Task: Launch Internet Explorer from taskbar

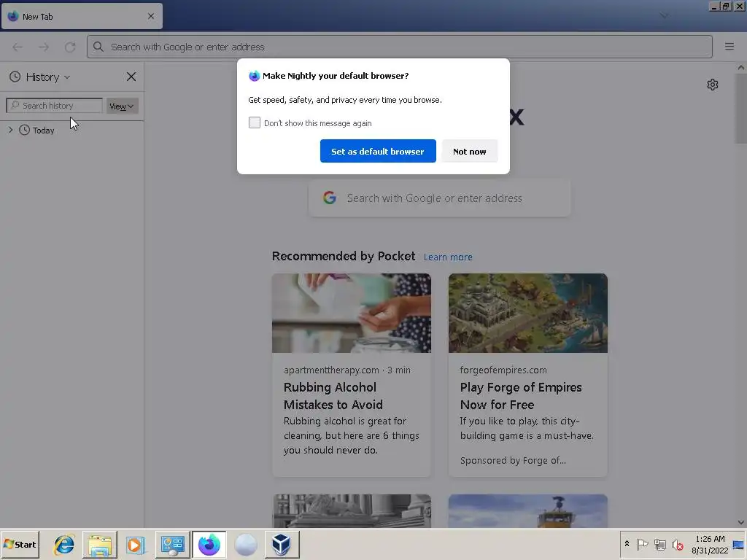Action: pos(64,544)
